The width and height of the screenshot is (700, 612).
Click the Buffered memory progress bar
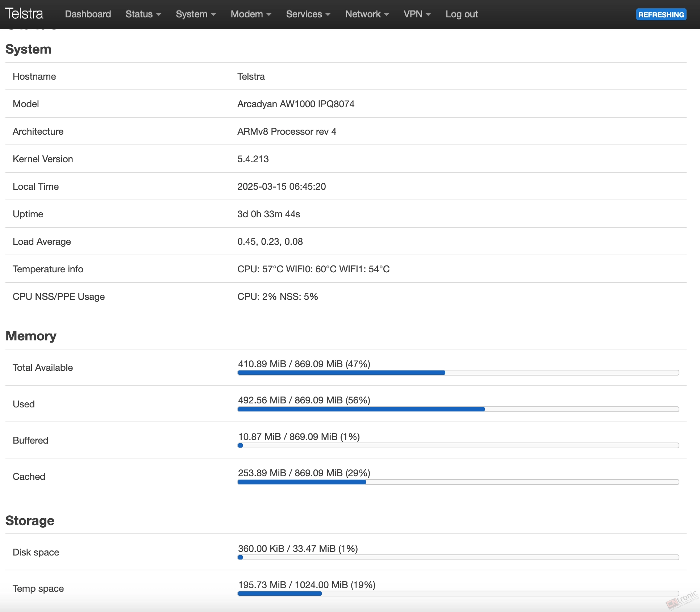(x=458, y=445)
